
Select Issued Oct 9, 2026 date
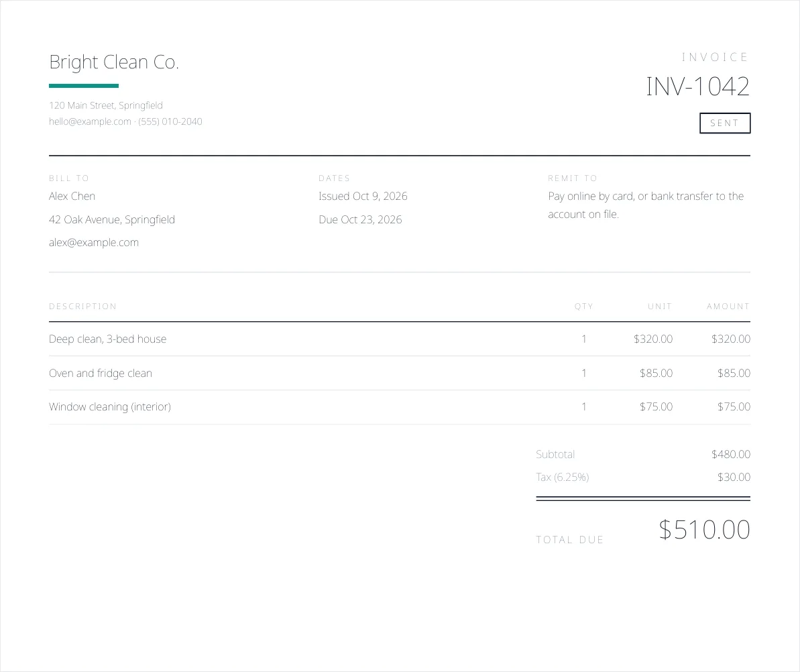click(x=363, y=197)
